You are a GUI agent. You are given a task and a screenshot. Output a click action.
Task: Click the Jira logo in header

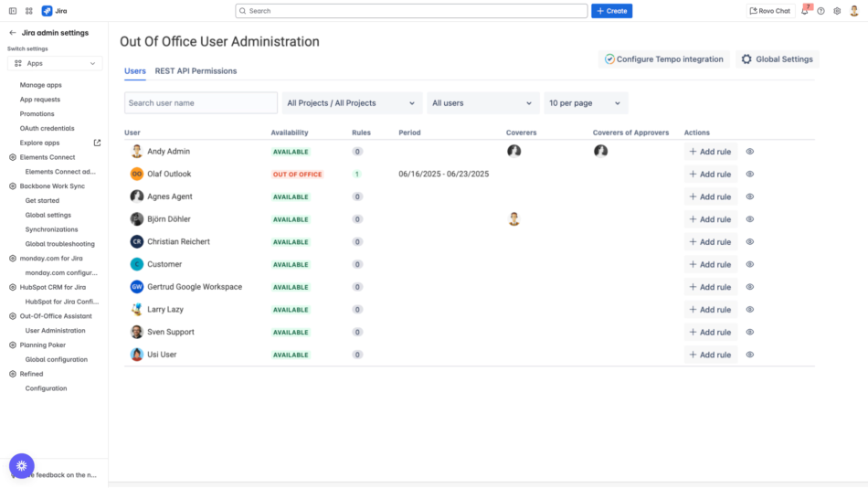48,11
